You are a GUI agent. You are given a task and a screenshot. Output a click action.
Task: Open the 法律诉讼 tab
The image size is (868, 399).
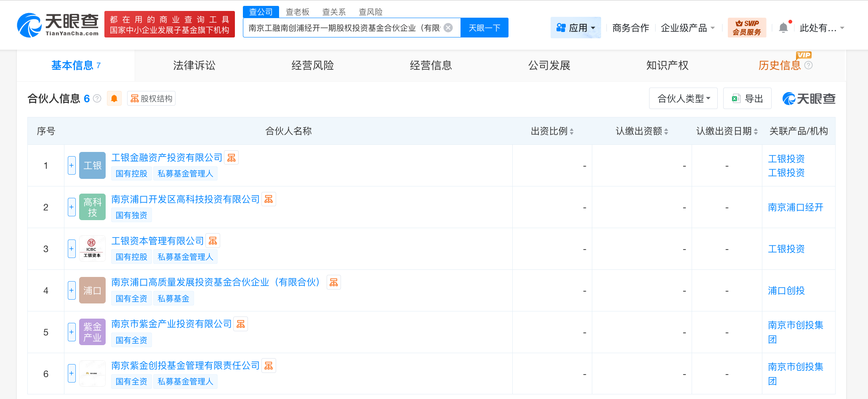pos(194,65)
